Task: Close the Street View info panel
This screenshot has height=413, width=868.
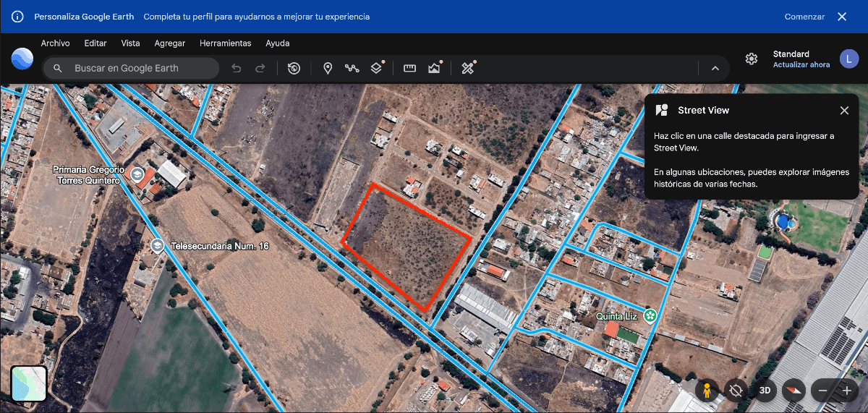Action: 844,111
